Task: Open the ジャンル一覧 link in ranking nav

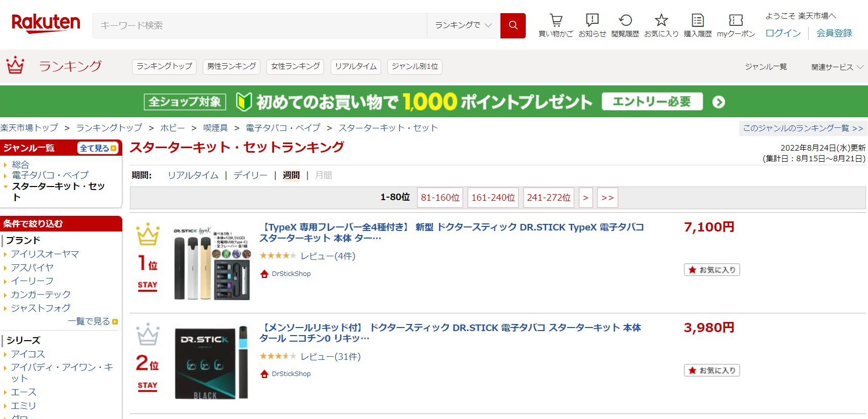Action: [766, 67]
